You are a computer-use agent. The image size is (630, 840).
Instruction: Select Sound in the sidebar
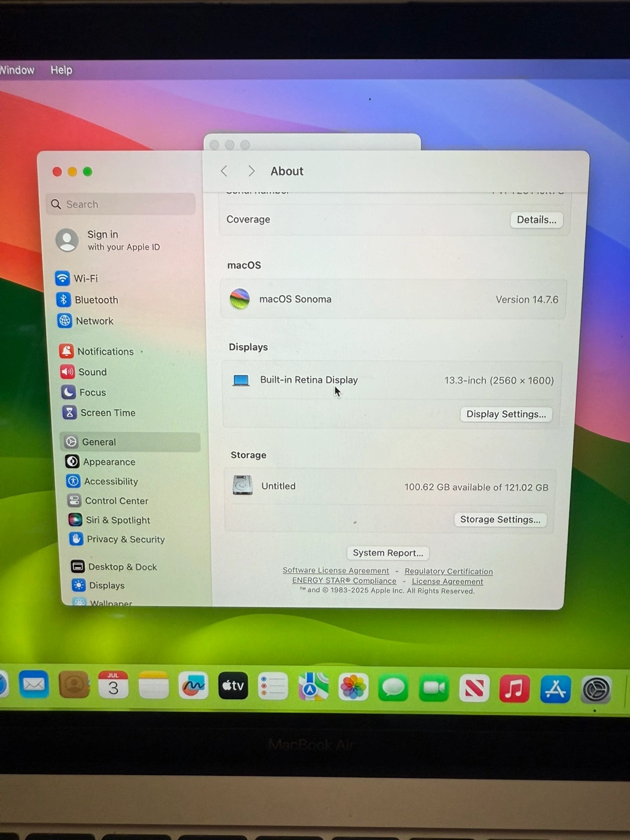pyautogui.click(x=83, y=372)
